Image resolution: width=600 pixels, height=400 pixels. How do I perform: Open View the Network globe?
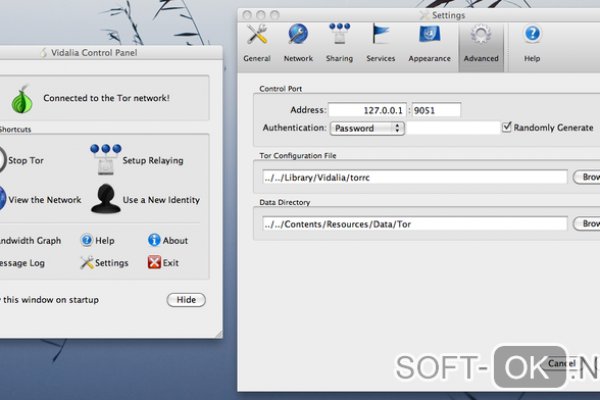(3, 199)
